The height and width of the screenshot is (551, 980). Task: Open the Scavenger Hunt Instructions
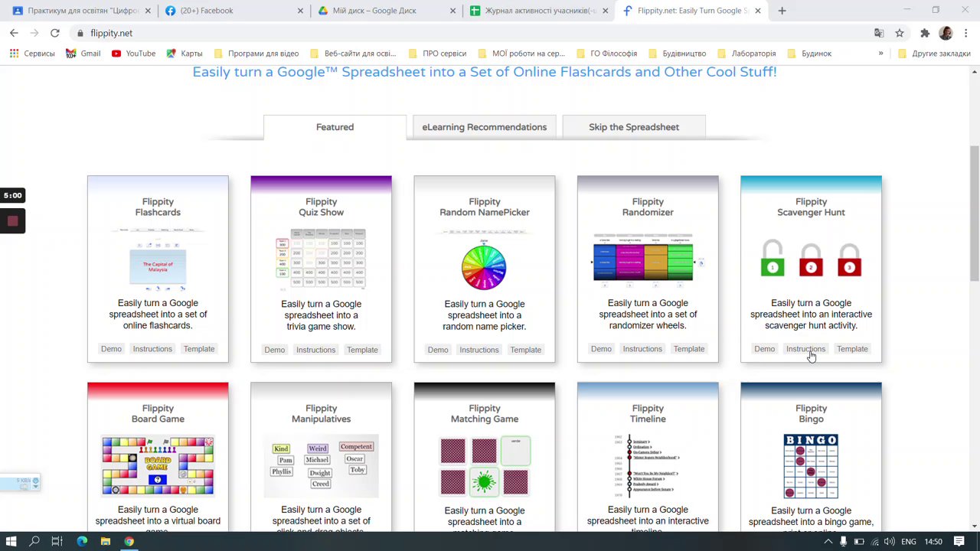[805, 349]
